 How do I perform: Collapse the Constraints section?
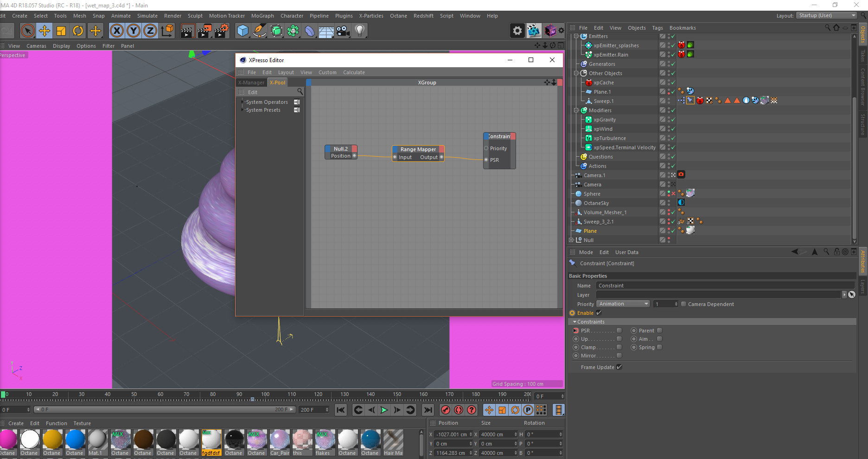[575, 322]
